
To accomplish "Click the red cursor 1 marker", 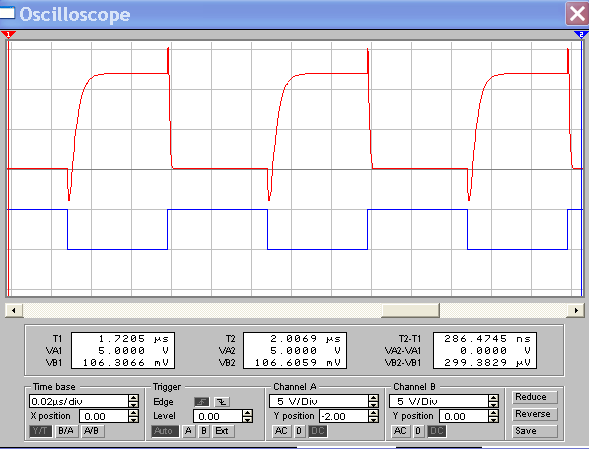I will (8, 35).
